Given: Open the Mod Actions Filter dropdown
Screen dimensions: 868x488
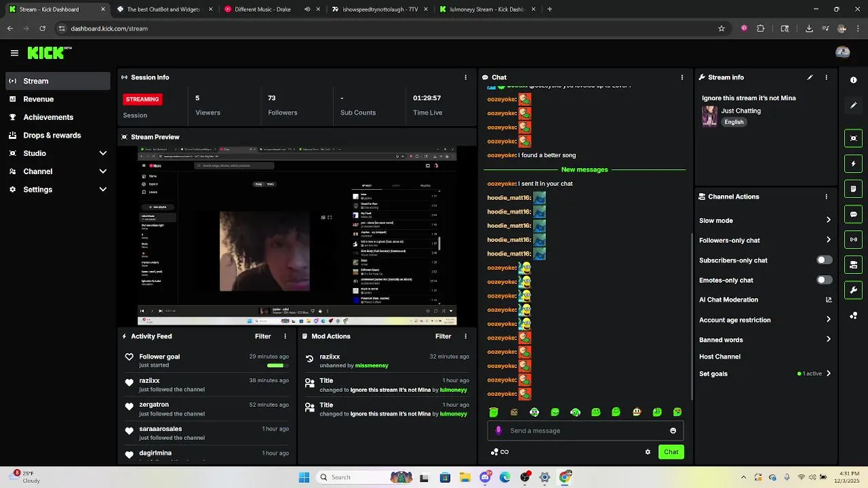Looking at the screenshot, I should [x=443, y=336].
